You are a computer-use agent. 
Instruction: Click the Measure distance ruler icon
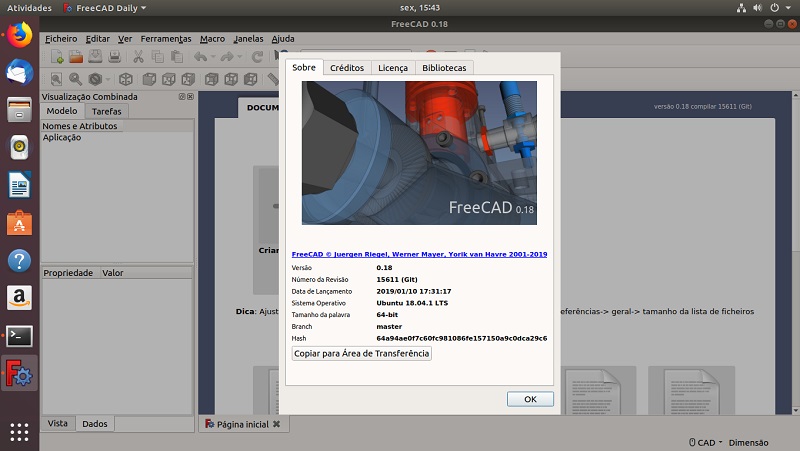(x=273, y=79)
